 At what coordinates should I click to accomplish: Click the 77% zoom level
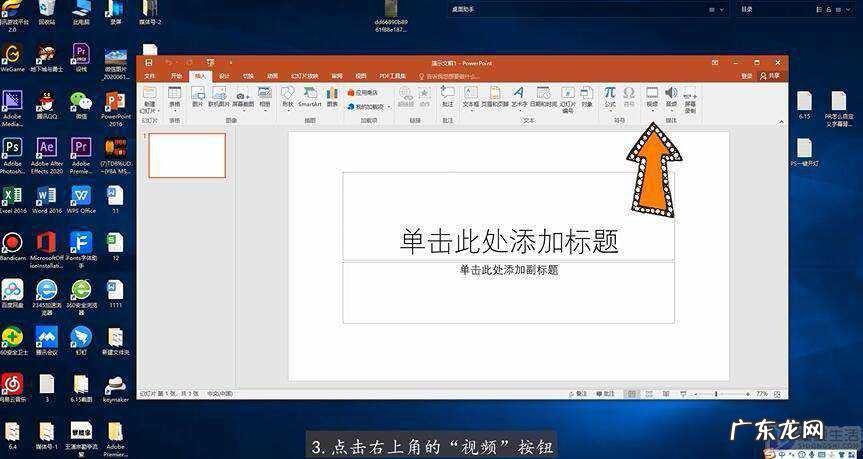point(762,394)
